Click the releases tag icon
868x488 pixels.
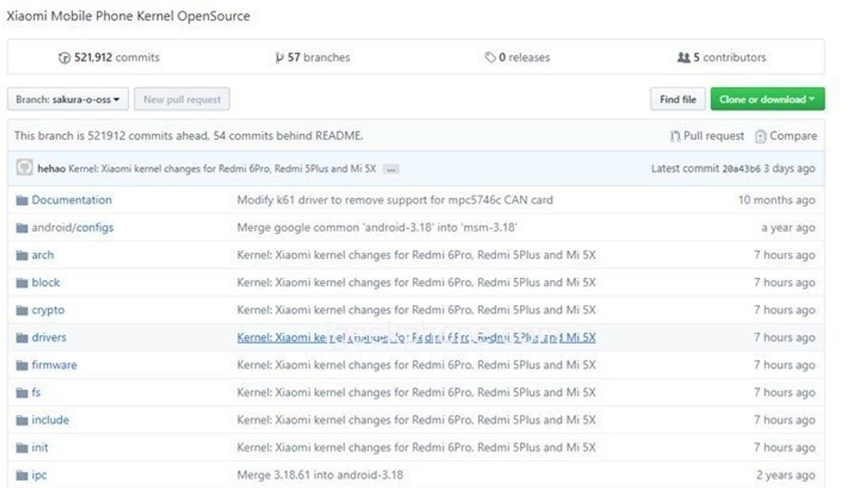[x=490, y=57]
